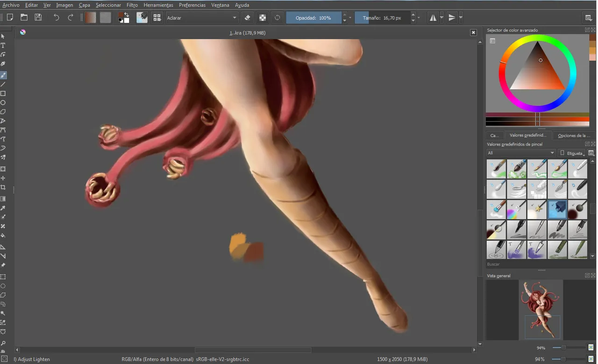Open the Opacidad slider extra options arrow
The image size is (598, 364).
pos(351,18)
